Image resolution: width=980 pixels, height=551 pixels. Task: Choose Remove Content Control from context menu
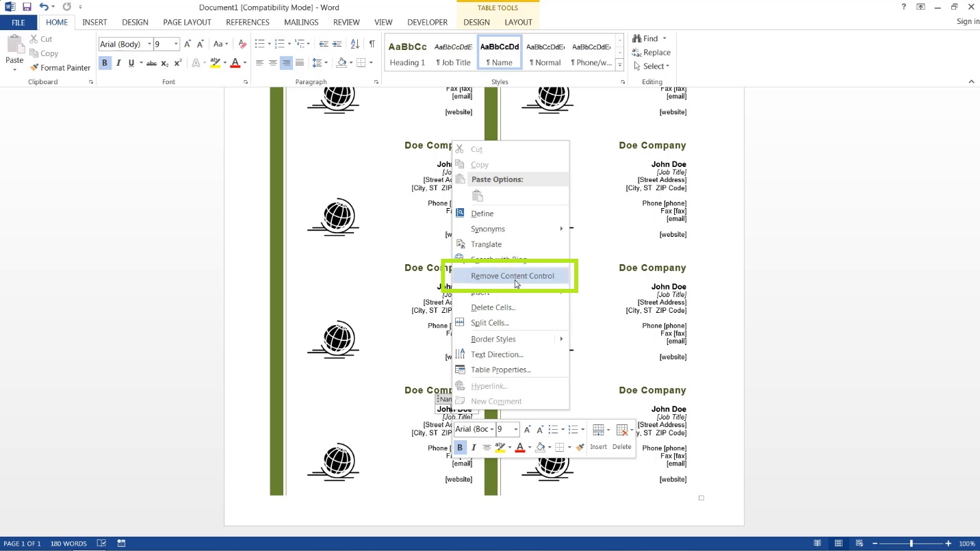click(x=511, y=276)
